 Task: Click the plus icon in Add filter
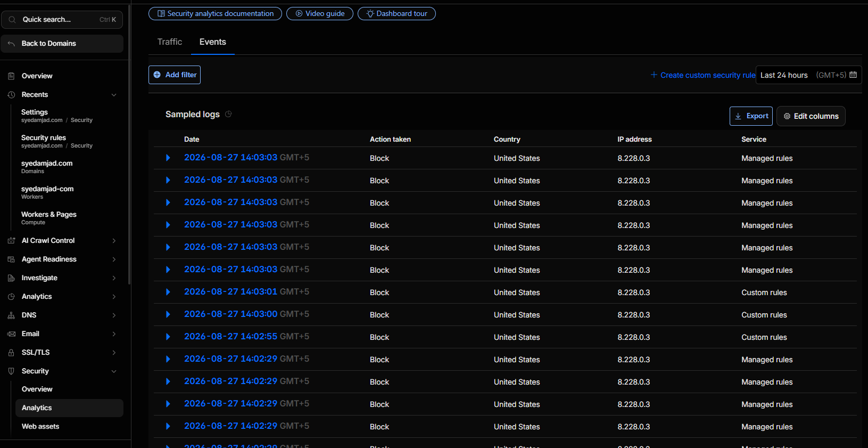[x=157, y=75]
